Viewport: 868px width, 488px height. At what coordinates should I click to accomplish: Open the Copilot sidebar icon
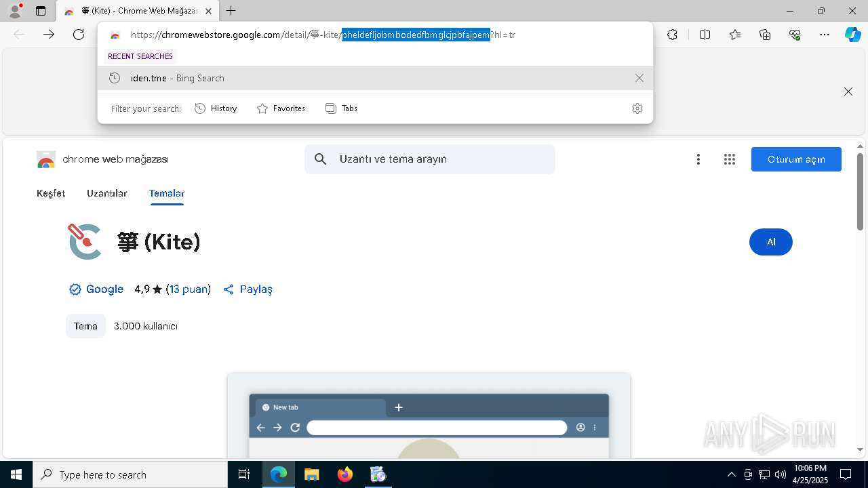[852, 35]
